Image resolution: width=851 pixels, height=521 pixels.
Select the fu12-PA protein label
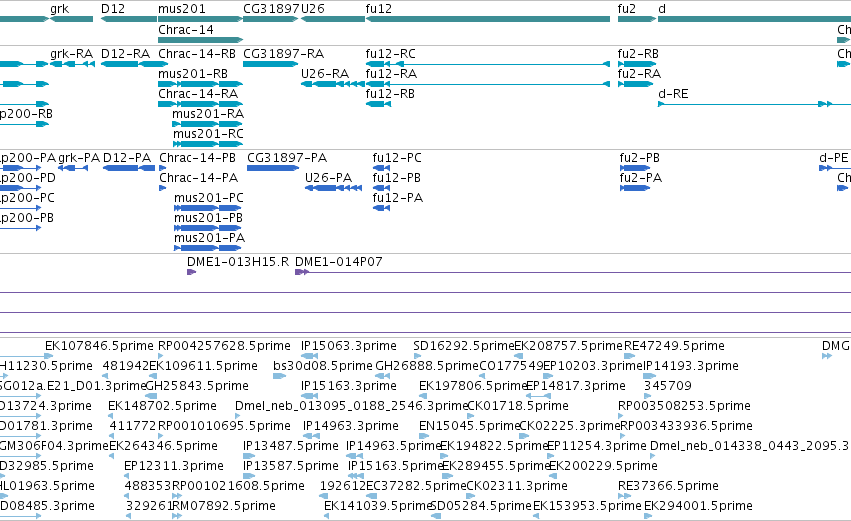click(x=398, y=198)
